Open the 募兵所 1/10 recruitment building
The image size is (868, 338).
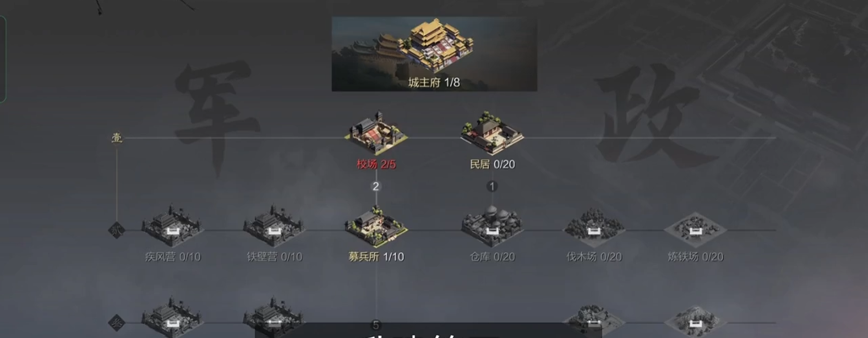[x=376, y=227]
